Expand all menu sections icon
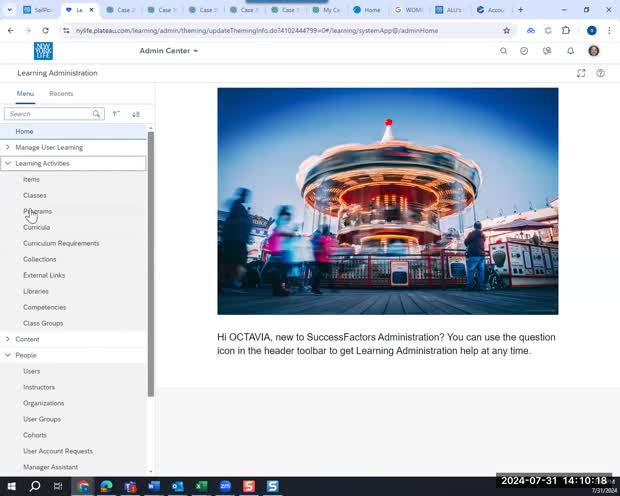 click(136, 114)
